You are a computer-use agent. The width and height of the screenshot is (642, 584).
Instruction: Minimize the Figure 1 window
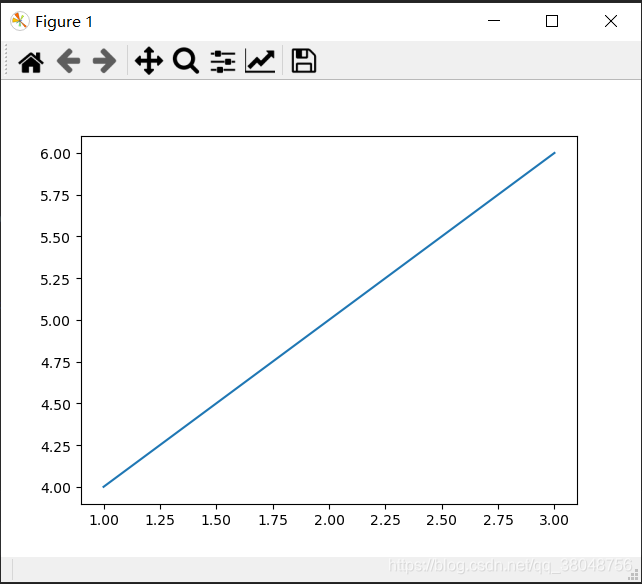494,21
